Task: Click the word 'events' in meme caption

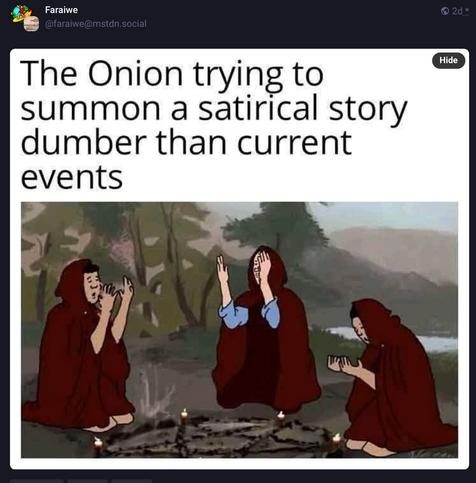Action: click(72, 177)
